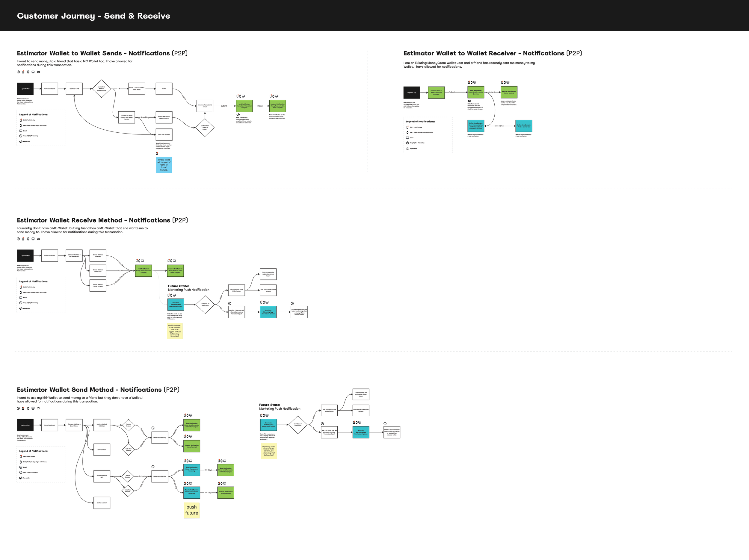This screenshot has height=560, width=749.
Task: Select the Summary Transactional Screen box
Action: click(x=205, y=106)
